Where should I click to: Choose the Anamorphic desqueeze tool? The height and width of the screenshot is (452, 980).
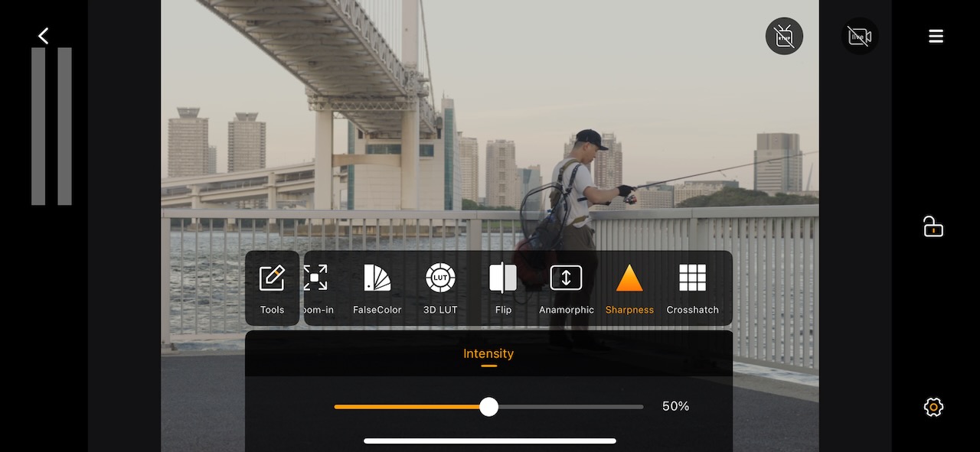click(x=566, y=288)
